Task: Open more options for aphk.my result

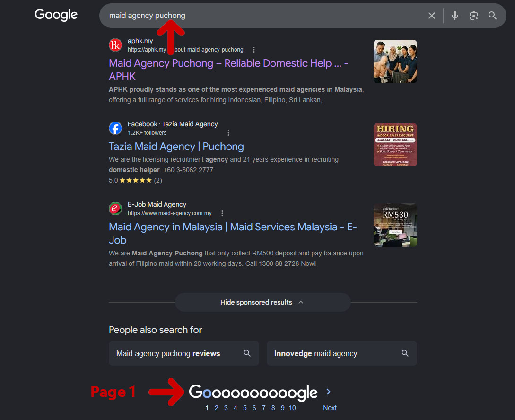Action: (254, 50)
